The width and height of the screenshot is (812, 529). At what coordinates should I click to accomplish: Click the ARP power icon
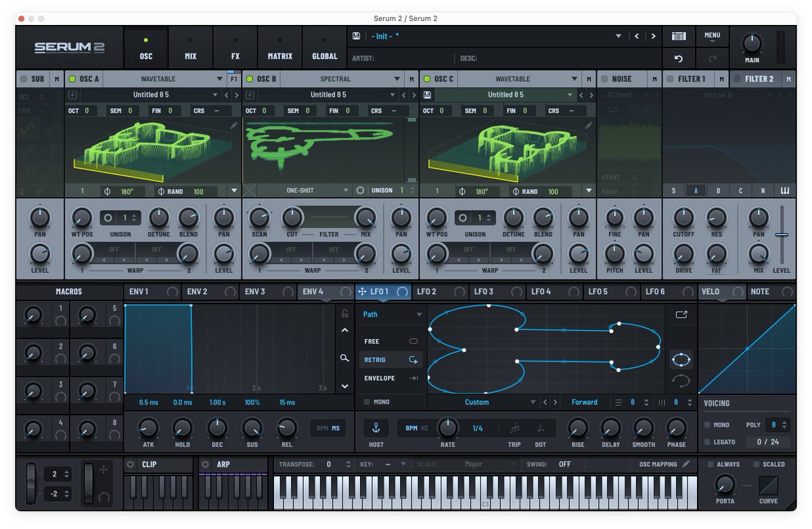coord(205,465)
